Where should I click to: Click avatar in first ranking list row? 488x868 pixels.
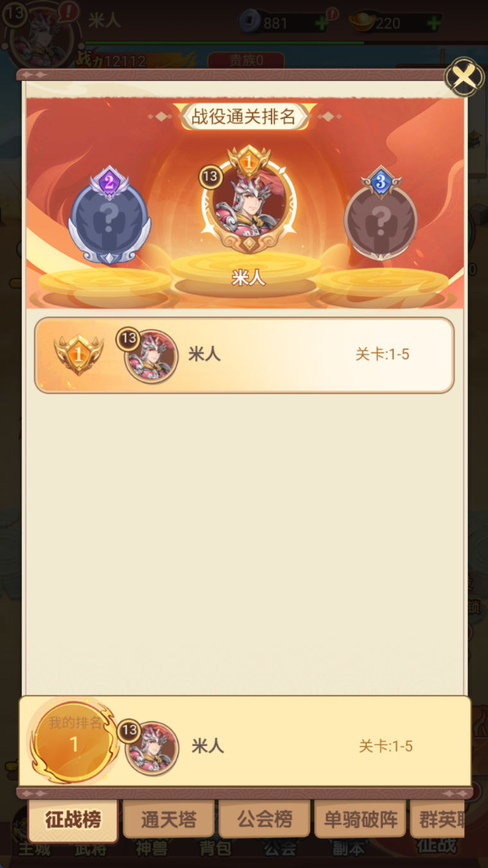click(151, 356)
